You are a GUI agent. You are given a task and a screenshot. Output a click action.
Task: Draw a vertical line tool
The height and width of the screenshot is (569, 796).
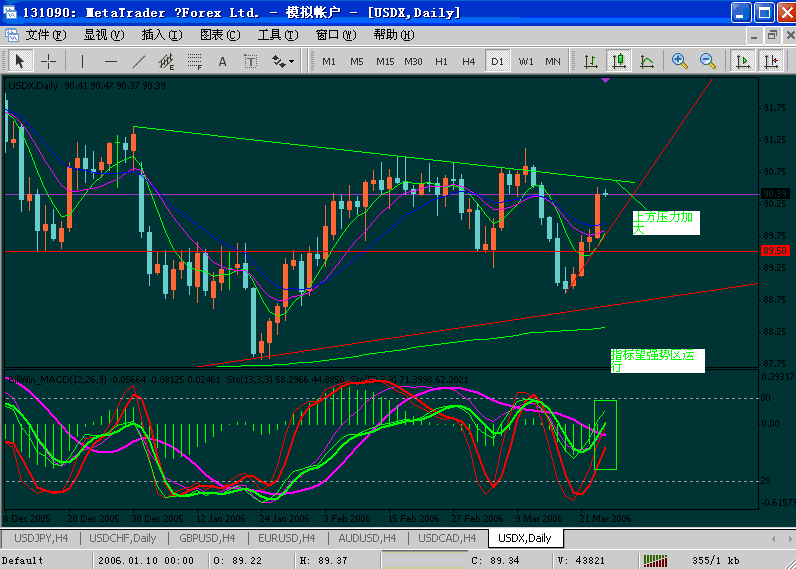point(82,61)
